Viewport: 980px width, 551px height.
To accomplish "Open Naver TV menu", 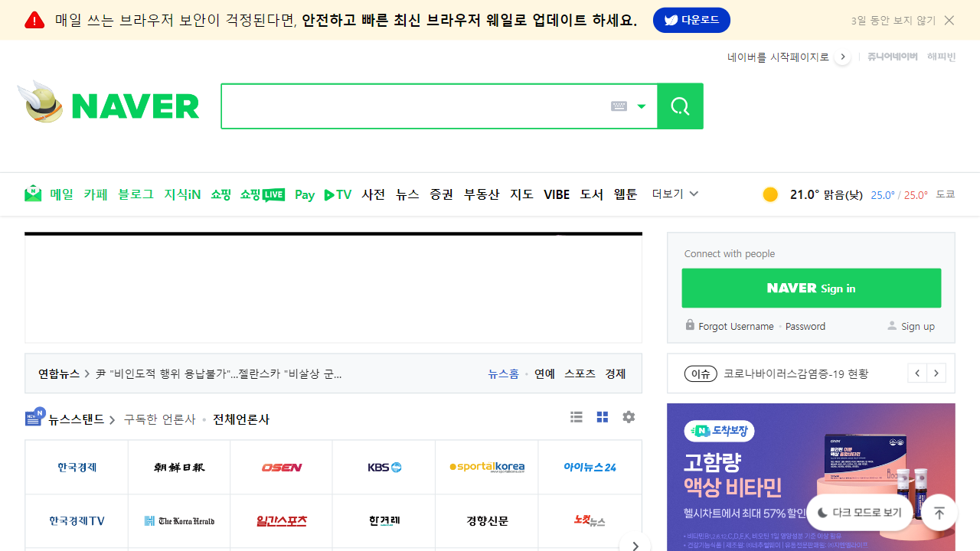I will (338, 194).
